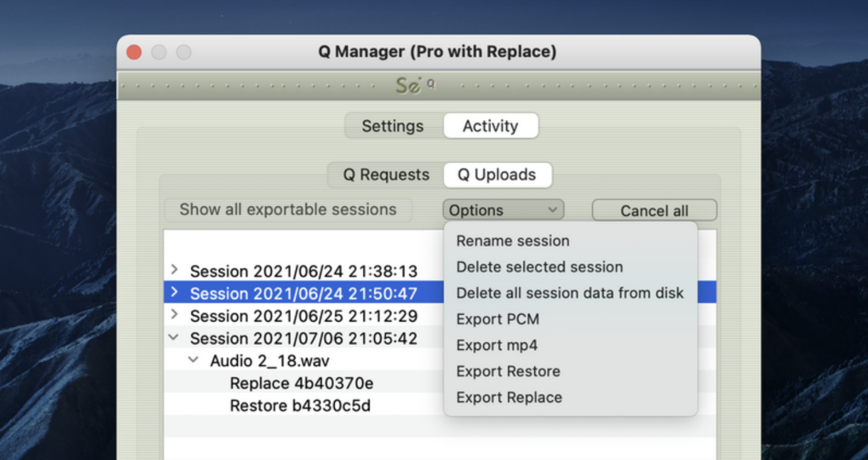
Task: Select the Activity tab
Action: click(490, 126)
